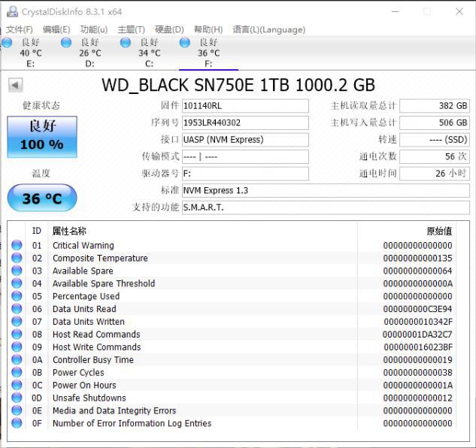
Task: Select raw value 00000001DA32C7
Action: [417, 334]
